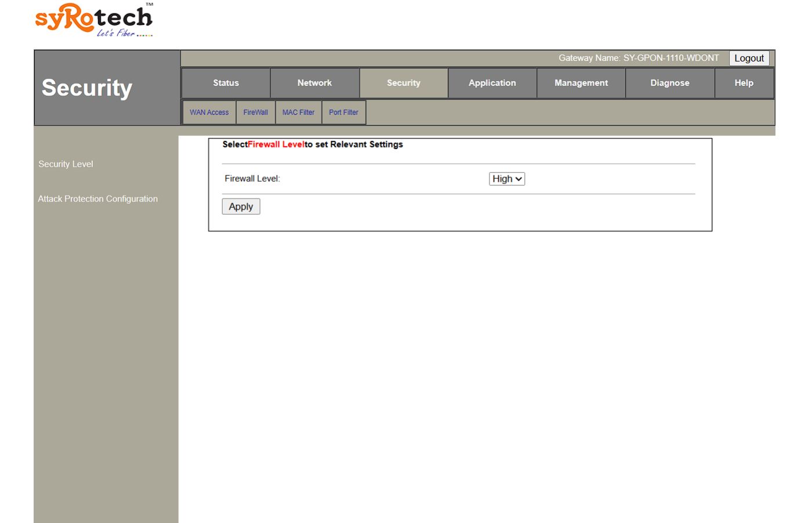Click the large Security page title
This screenshot has height=523, width=812.
(x=87, y=88)
